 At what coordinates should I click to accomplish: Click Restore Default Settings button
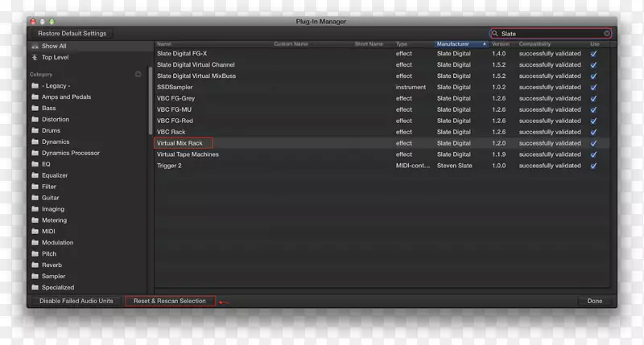(72, 34)
